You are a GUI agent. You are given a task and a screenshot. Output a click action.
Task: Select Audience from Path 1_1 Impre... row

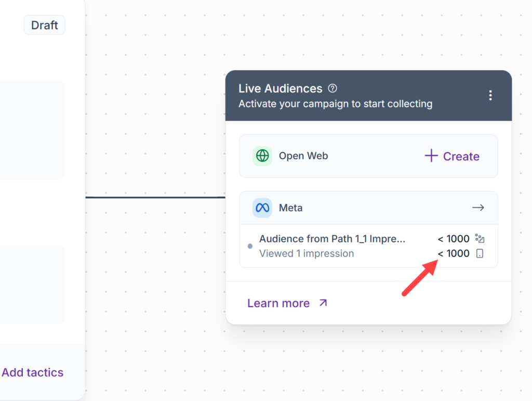[368, 246]
